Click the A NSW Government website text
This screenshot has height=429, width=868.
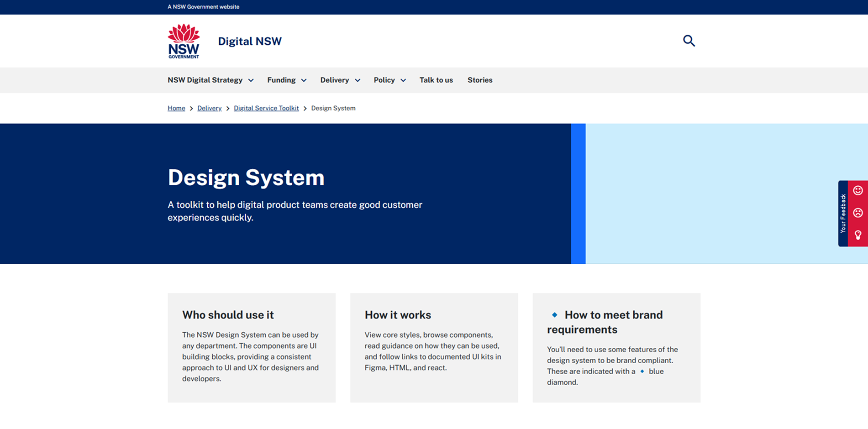point(203,7)
